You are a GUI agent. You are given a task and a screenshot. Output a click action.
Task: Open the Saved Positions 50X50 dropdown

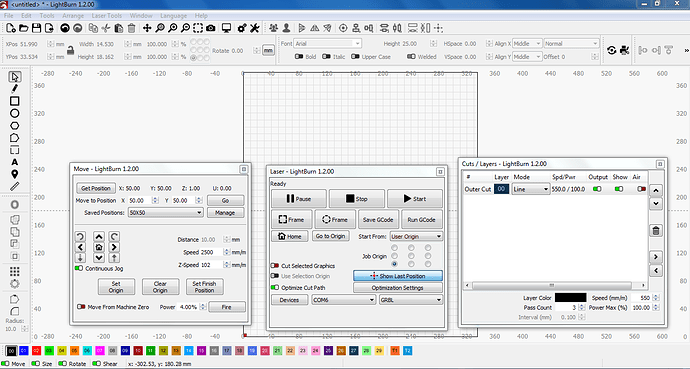(x=165, y=212)
